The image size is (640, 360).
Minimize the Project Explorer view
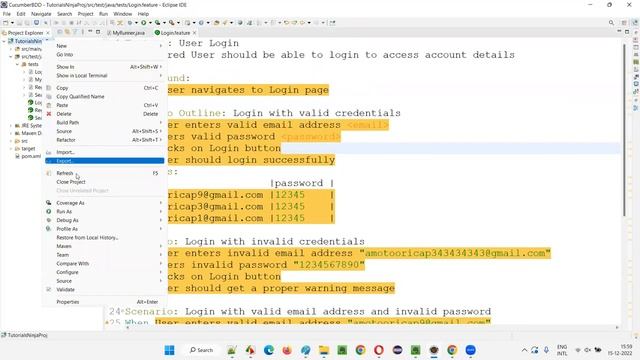tap(90, 32)
